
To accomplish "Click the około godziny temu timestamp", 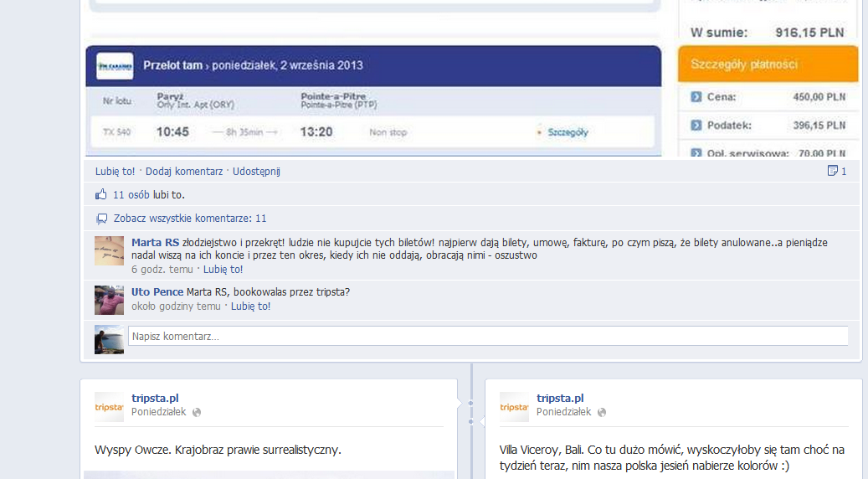I will click(176, 306).
